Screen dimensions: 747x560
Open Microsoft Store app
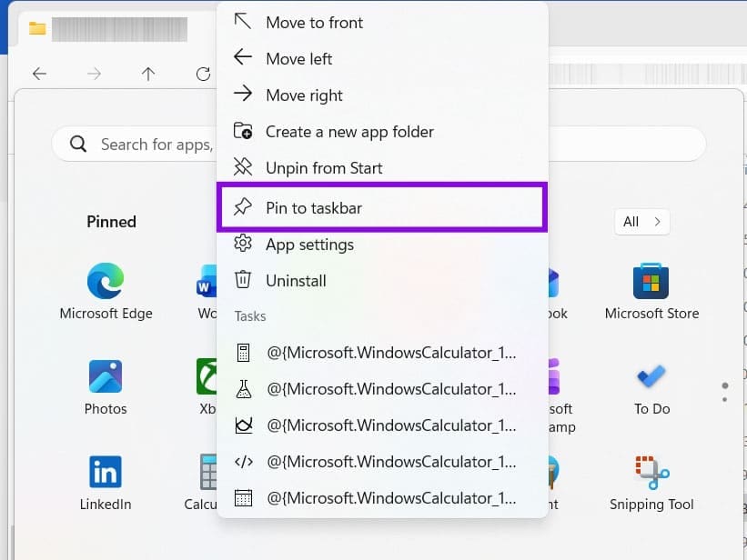(x=651, y=291)
